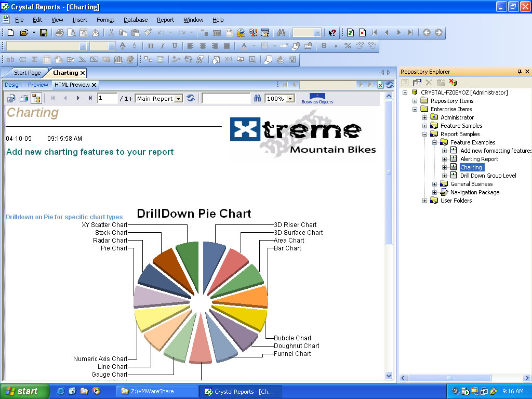Click the Print icon in HTML viewer toolbar

click(24, 98)
